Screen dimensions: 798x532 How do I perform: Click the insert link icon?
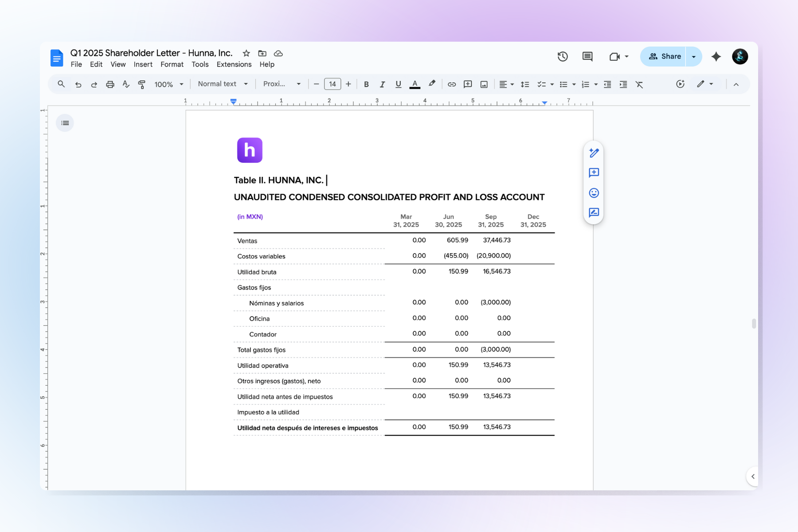451,84
